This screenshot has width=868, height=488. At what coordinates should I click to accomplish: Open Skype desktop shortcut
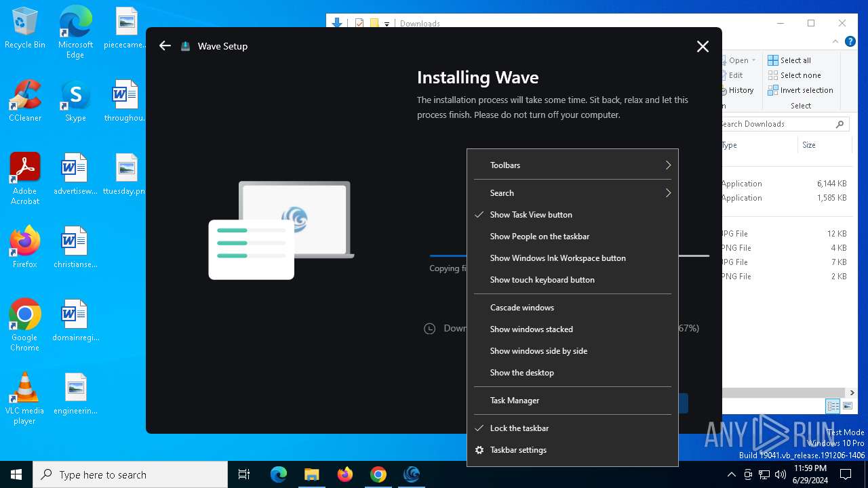(x=75, y=102)
